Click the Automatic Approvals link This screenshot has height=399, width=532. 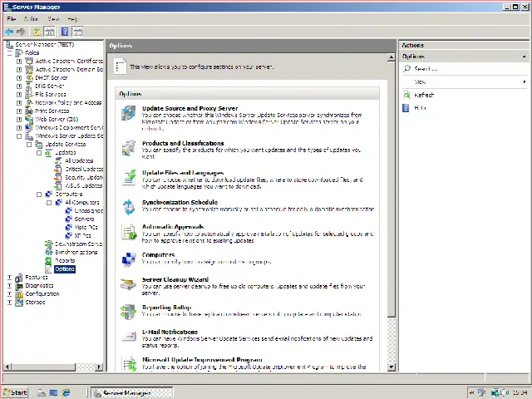(x=173, y=227)
